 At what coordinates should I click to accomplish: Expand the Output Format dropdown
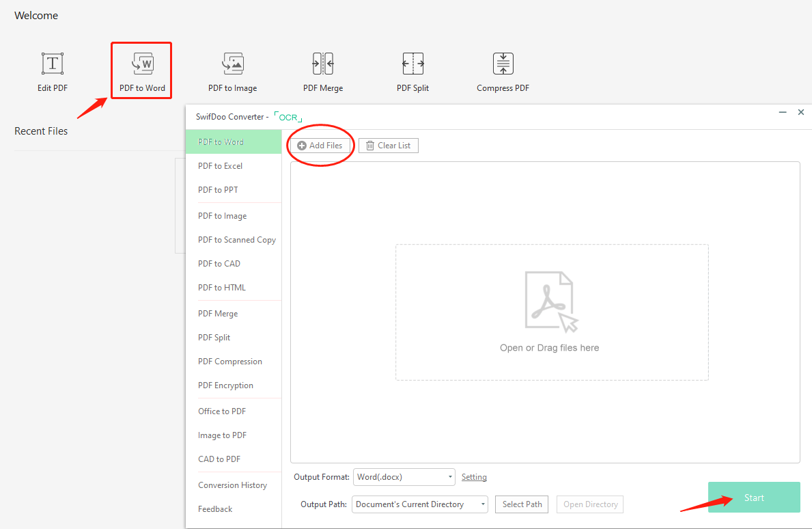404,476
